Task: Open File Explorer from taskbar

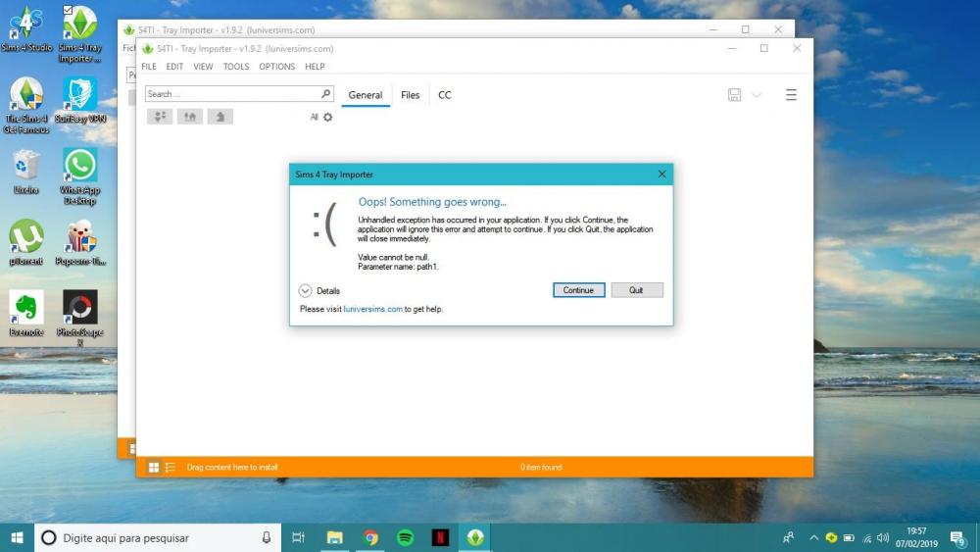Action: coord(335,537)
